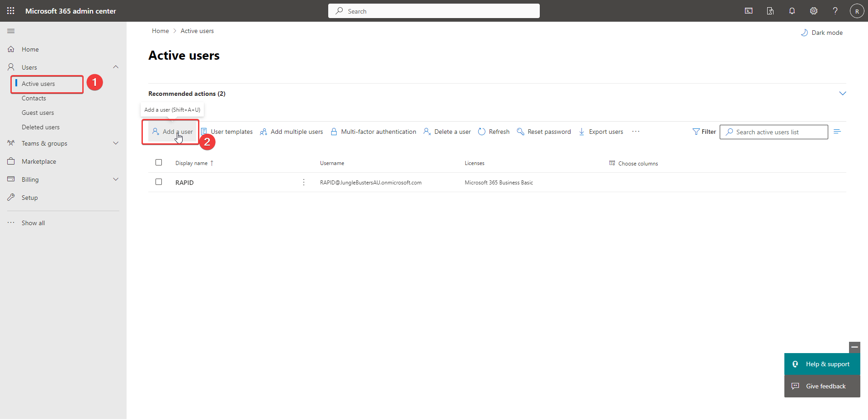The image size is (868, 420).
Task: Collapse the Users section in sidebar
Action: point(116,66)
